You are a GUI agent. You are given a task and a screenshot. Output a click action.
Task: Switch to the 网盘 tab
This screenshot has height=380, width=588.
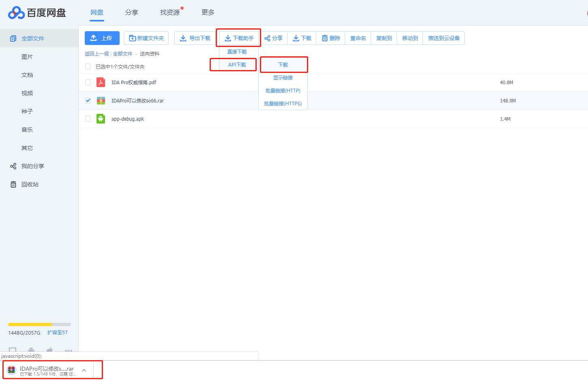[x=97, y=13]
